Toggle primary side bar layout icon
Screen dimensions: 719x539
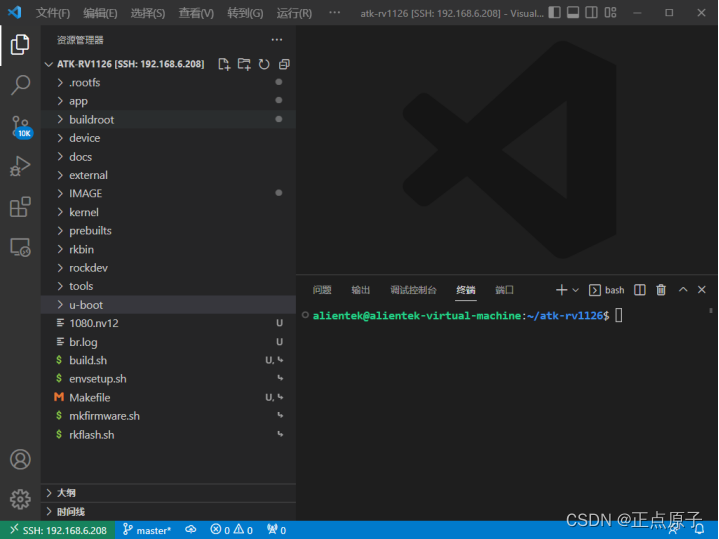point(554,12)
